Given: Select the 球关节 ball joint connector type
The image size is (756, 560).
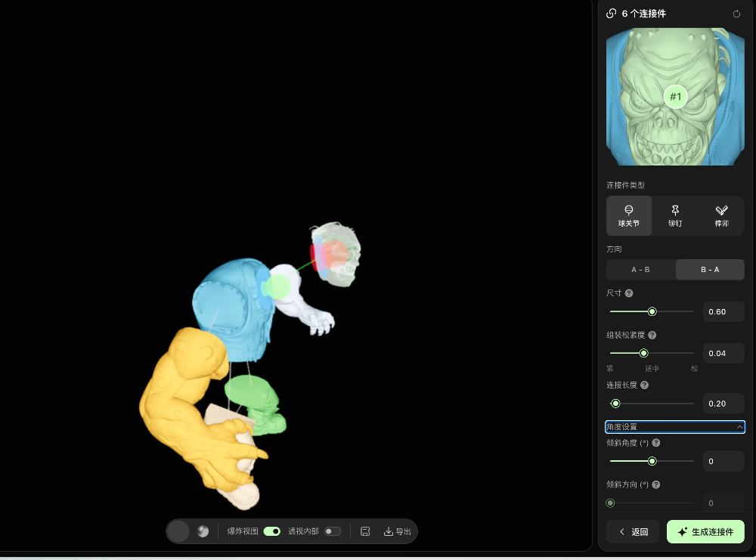Looking at the screenshot, I should click(629, 216).
